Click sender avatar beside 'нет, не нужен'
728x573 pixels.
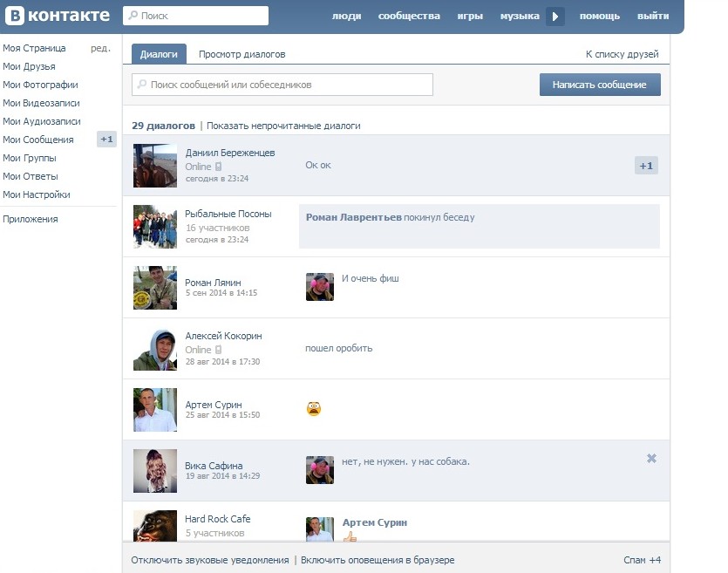[320, 470]
